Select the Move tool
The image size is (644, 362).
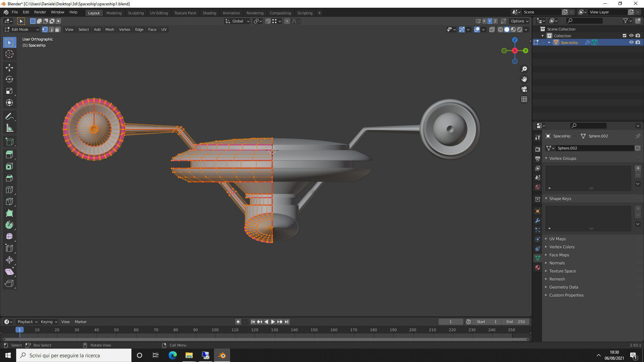9,68
